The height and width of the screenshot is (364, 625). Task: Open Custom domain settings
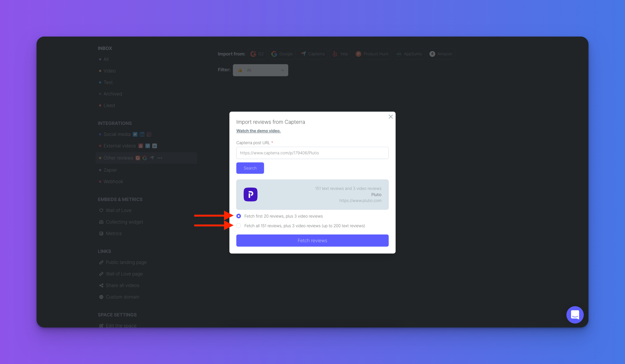point(123,297)
